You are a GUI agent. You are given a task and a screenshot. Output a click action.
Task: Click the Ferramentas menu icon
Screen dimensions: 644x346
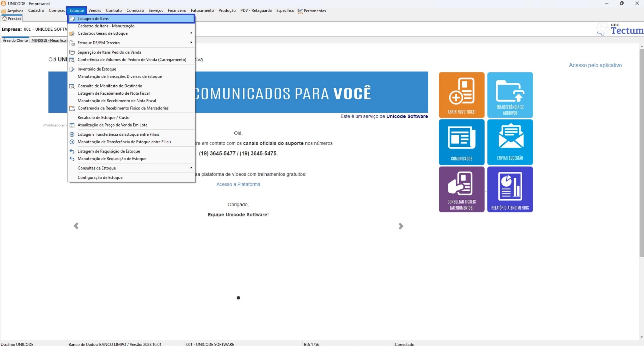[x=300, y=11]
